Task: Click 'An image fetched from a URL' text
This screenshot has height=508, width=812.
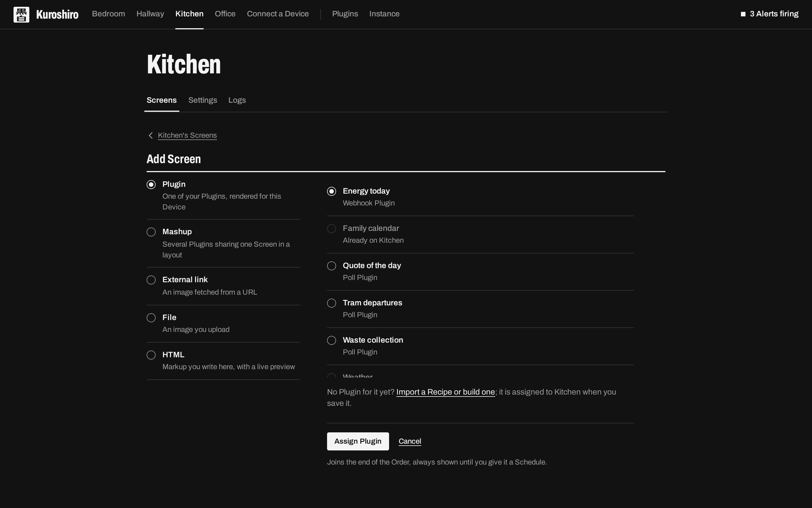Action: point(210,292)
